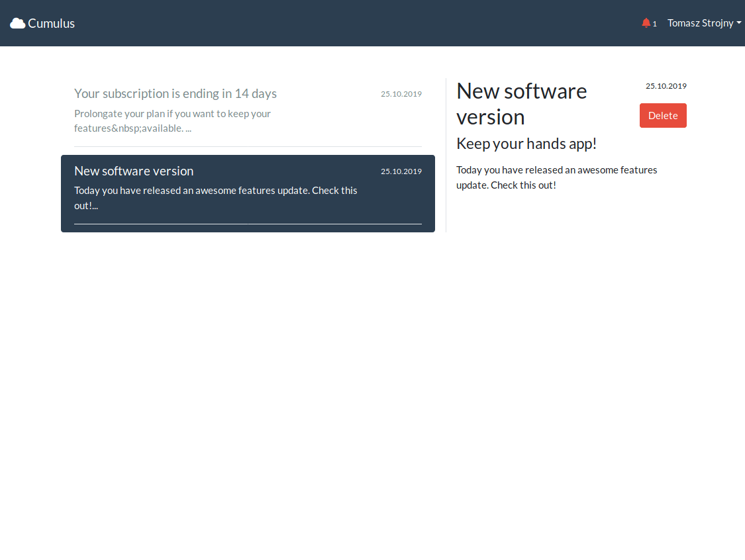Click the Keep your hands app! subtitle
The image size is (745, 560).
pos(526,144)
